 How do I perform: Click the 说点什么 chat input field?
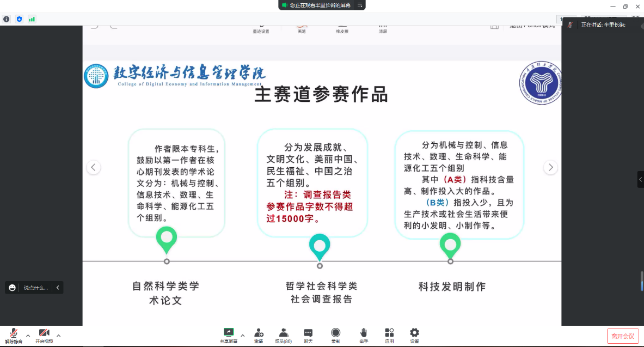tap(35, 288)
